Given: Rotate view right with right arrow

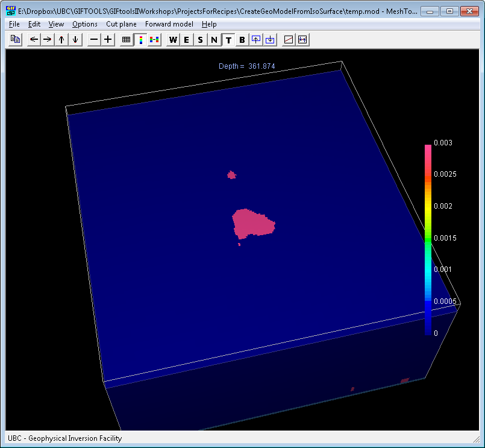Looking at the screenshot, I should click(x=48, y=40).
